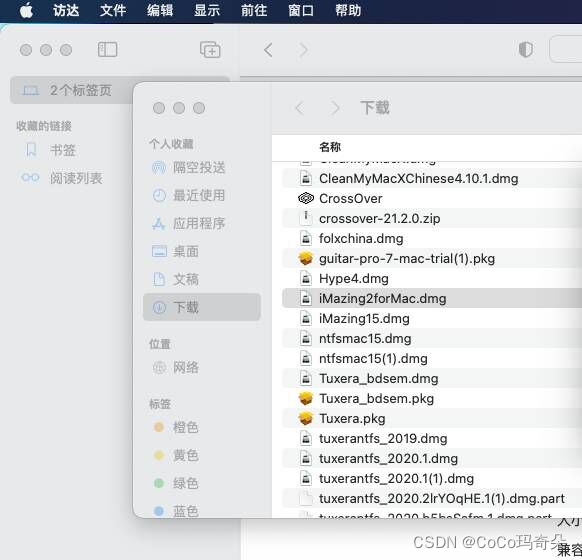Go back in Safari window

268,49
